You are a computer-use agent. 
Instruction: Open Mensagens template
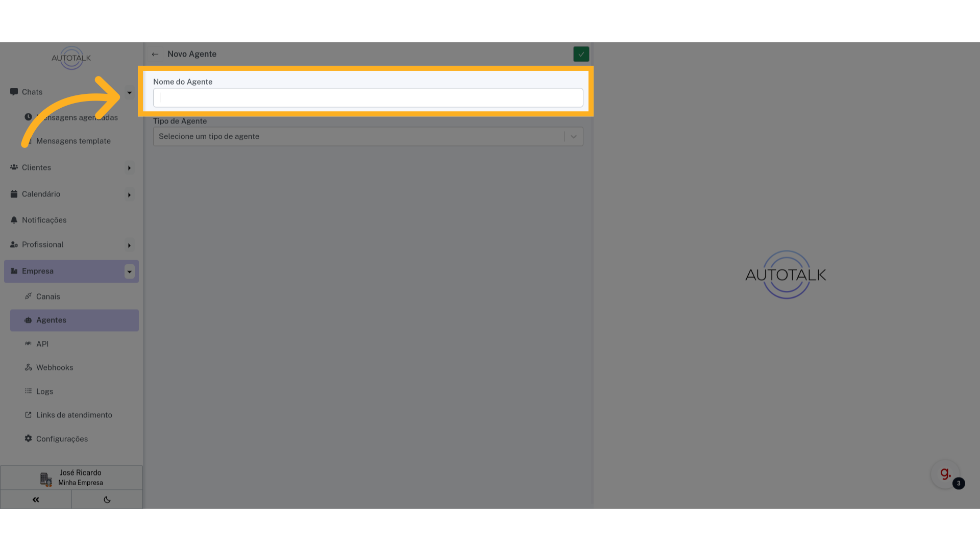73,141
